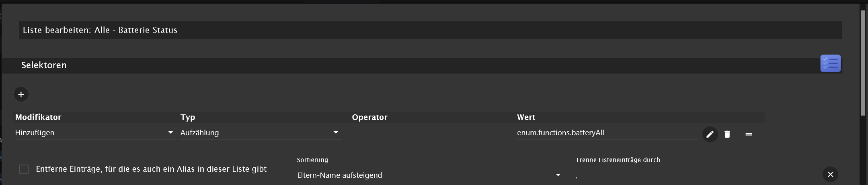Click the plus icon to add selector
This screenshot has height=185, width=868.
point(21,95)
